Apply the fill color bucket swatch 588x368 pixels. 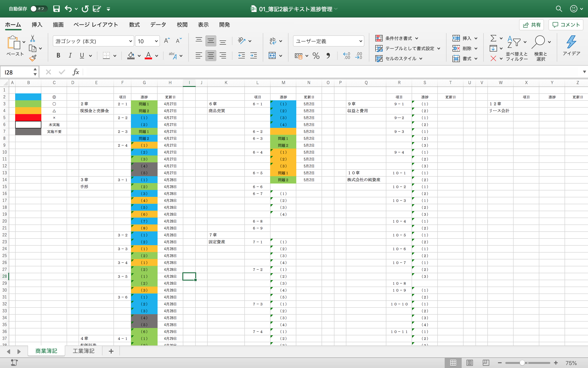[131, 56]
